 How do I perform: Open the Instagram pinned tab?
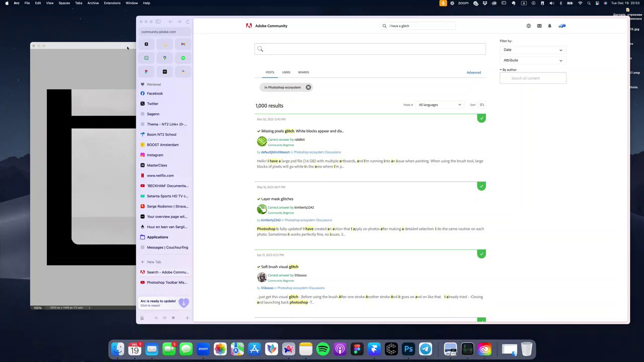165,155
